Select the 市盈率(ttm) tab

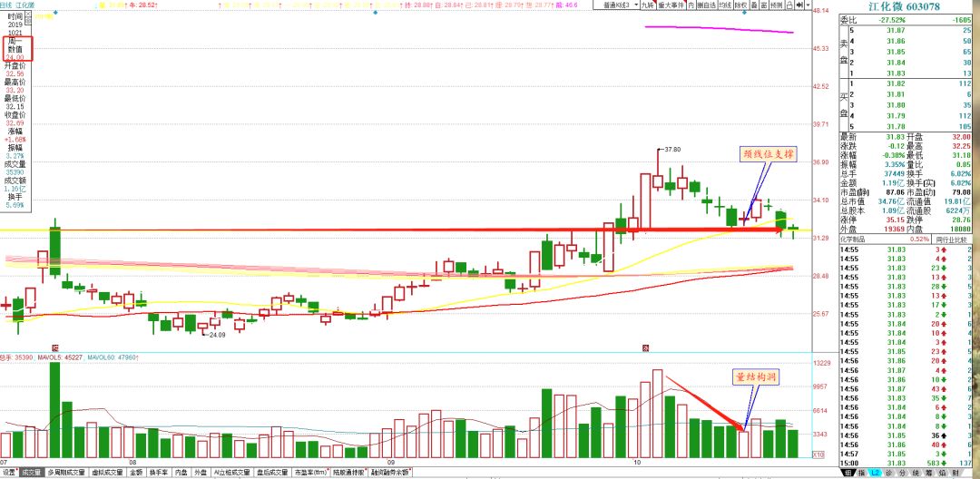310,473
